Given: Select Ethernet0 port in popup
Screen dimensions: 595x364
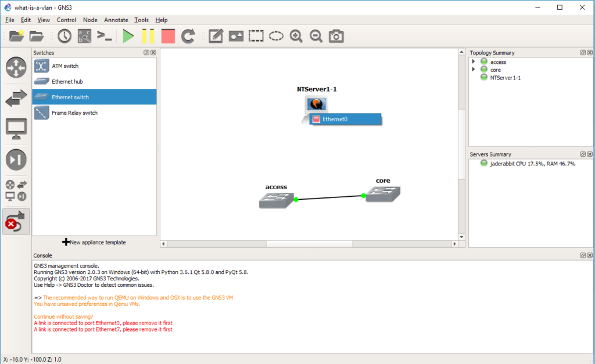Looking at the screenshot, I should tap(345, 119).
